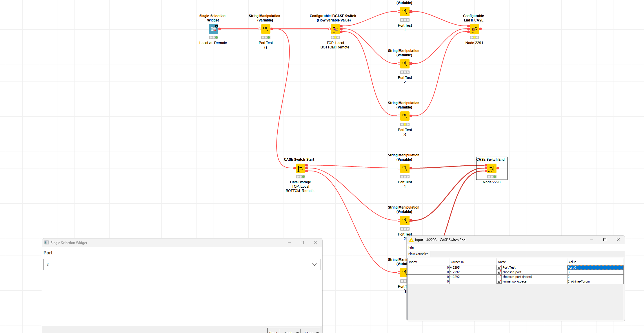Viewport: 644px width, 333px height.
Task: Click the Owner ID column header
Action: (457, 262)
